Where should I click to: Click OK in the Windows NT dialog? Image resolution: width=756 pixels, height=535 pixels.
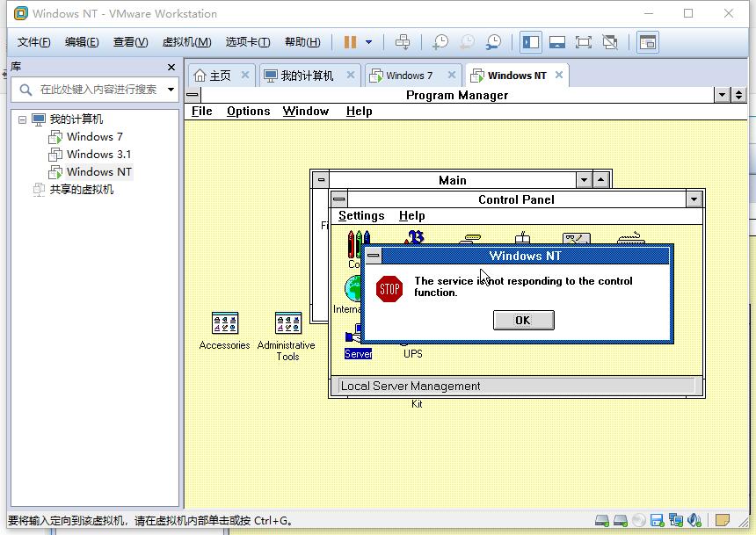pos(524,321)
